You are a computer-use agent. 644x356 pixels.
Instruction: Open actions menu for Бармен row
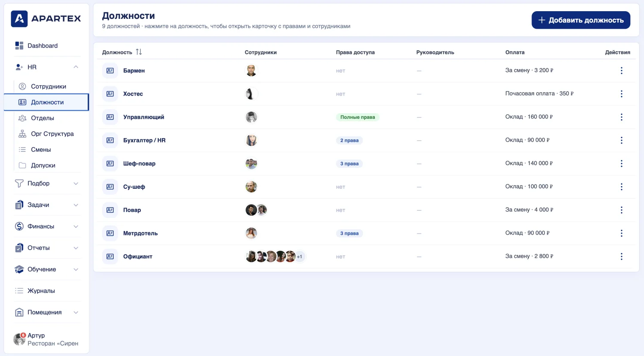(x=621, y=70)
